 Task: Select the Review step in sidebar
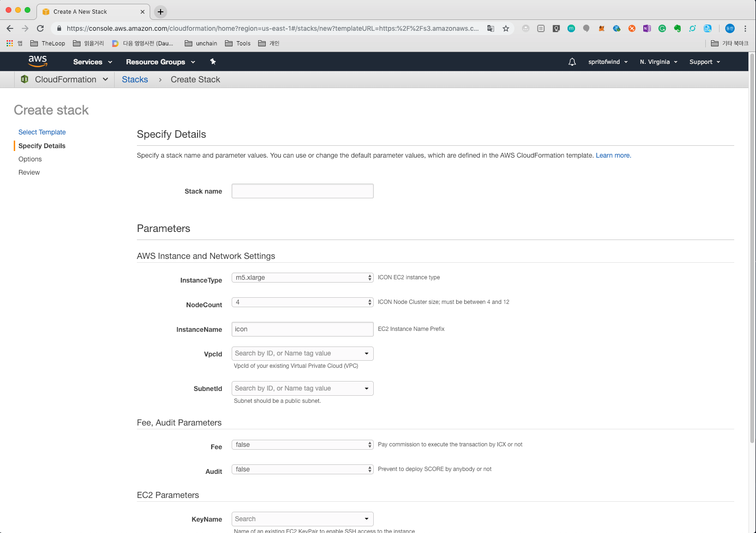pyautogui.click(x=29, y=172)
